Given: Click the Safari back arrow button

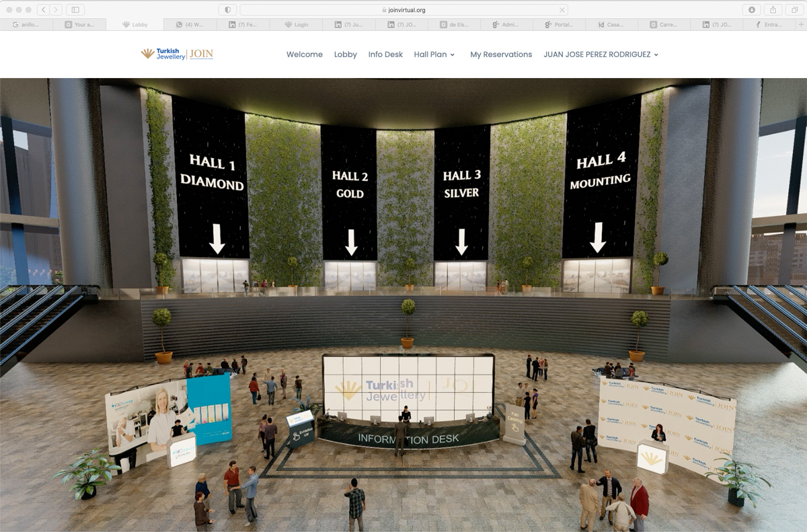Looking at the screenshot, I should coord(44,9).
